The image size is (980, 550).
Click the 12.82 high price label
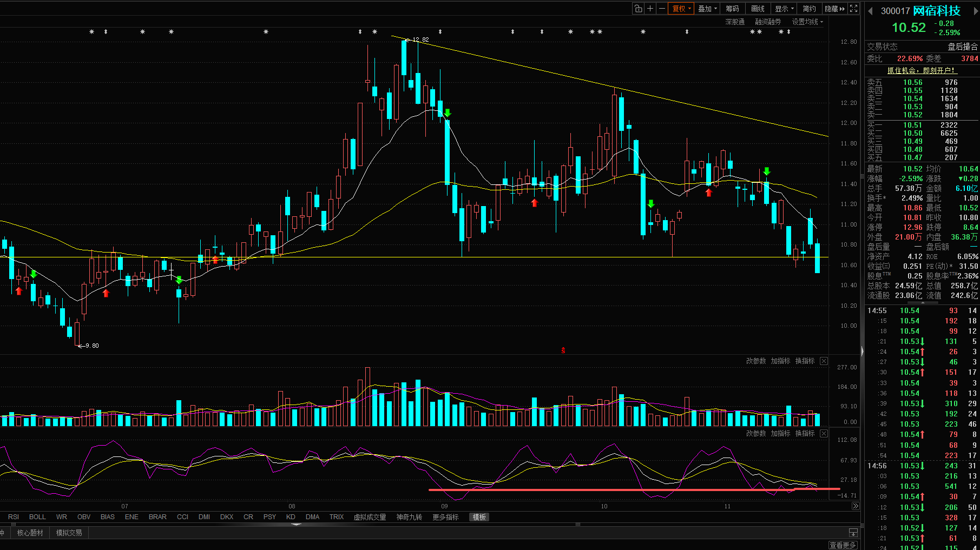(x=420, y=39)
